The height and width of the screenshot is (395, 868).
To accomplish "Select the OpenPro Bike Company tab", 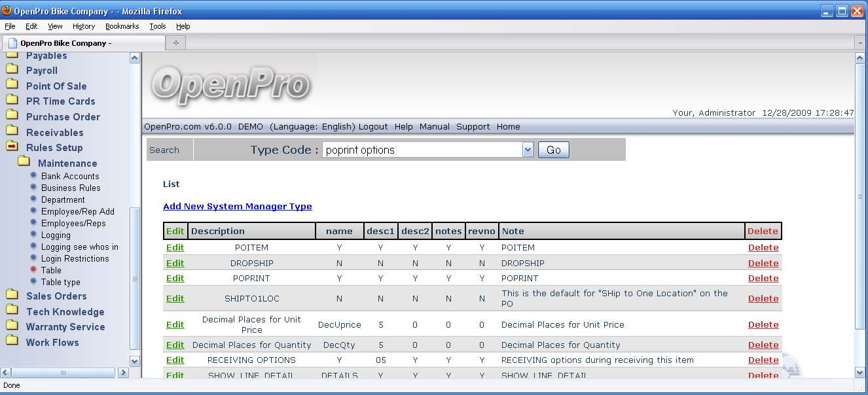I will (65, 43).
